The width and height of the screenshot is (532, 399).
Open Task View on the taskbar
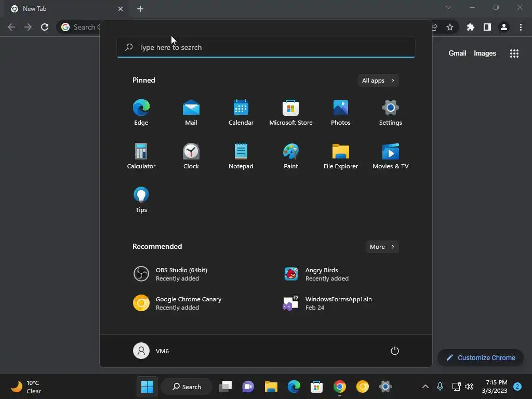coord(225,387)
